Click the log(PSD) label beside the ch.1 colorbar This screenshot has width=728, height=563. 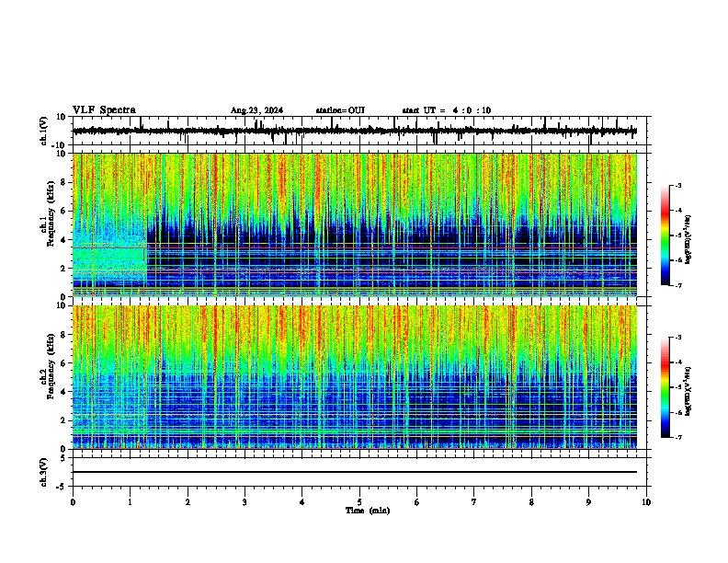pyautogui.click(x=688, y=239)
